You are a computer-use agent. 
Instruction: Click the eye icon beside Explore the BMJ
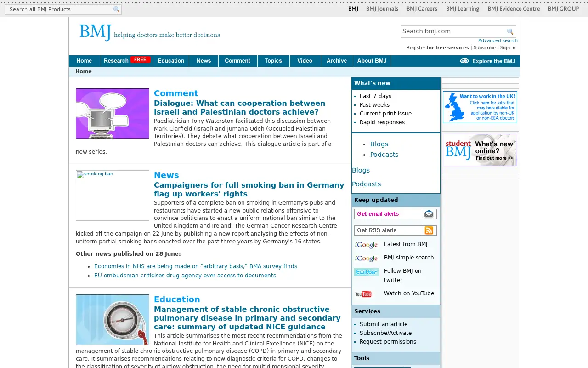[x=464, y=61]
